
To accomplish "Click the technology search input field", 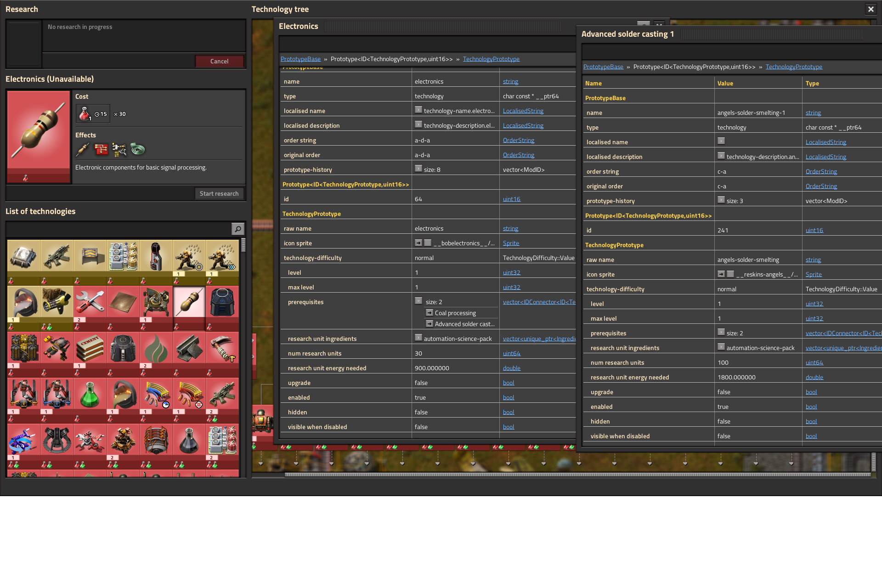I will point(119,229).
